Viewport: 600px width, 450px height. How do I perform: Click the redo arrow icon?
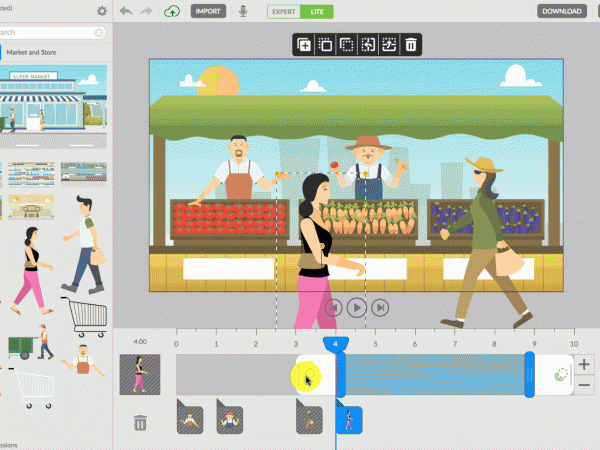(146, 11)
